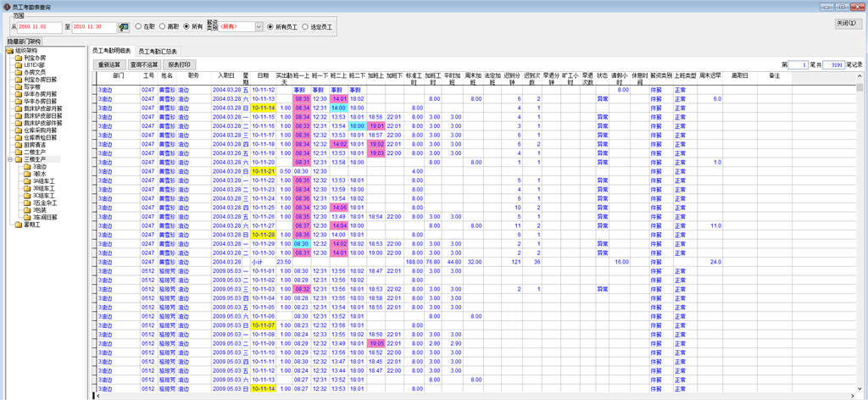This screenshot has width=868, height=400.
Task: Switch to 员工考勤汇总表 tab
Action: (158, 52)
